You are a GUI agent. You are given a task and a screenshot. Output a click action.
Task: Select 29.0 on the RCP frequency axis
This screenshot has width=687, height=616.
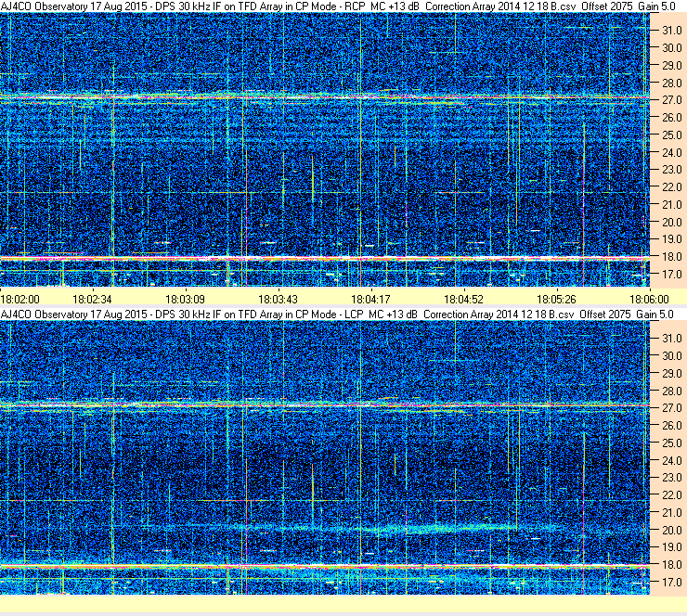click(671, 66)
